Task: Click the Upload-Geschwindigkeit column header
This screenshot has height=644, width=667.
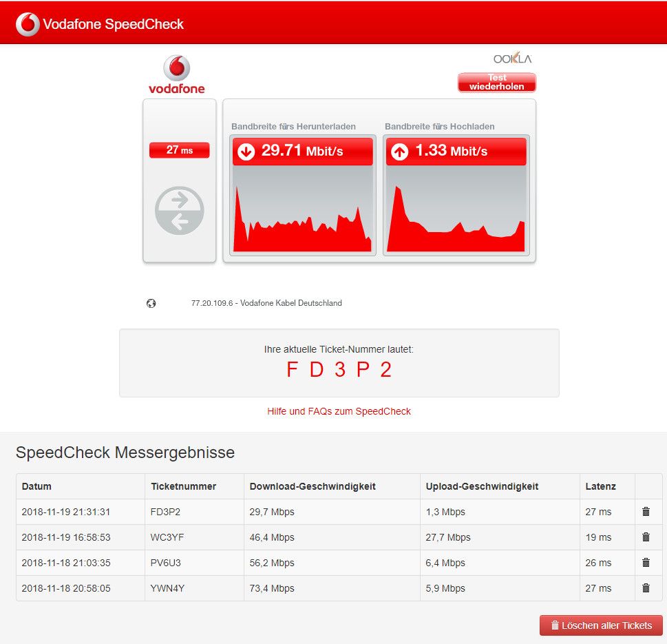Action: (482, 486)
